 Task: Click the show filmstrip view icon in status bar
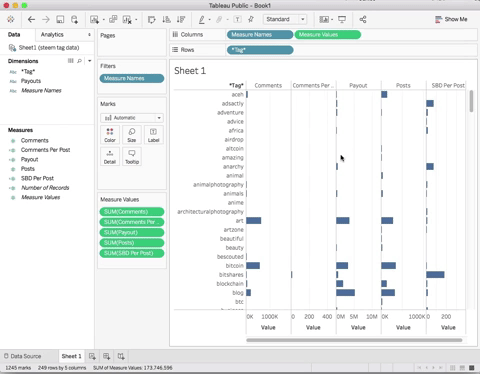462,368
